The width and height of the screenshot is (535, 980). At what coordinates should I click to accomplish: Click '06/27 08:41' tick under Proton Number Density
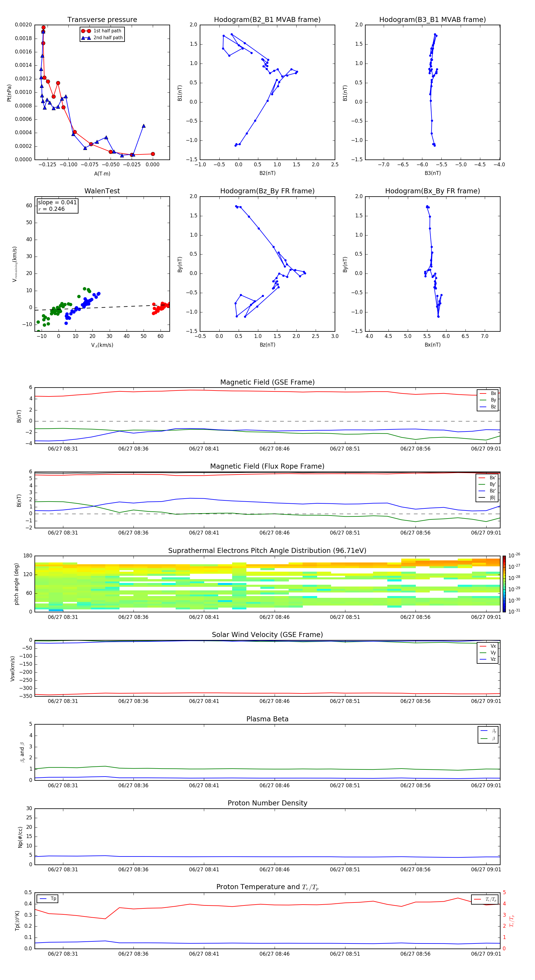[204, 870]
